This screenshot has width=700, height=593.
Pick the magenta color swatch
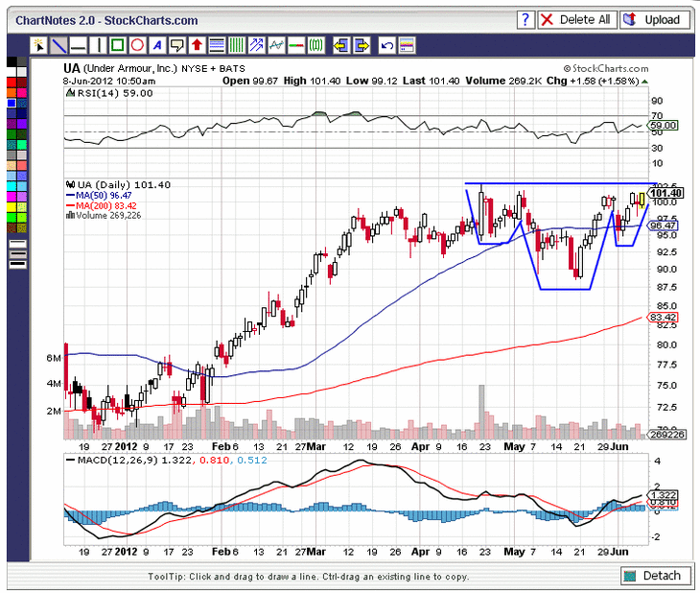(12, 196)
